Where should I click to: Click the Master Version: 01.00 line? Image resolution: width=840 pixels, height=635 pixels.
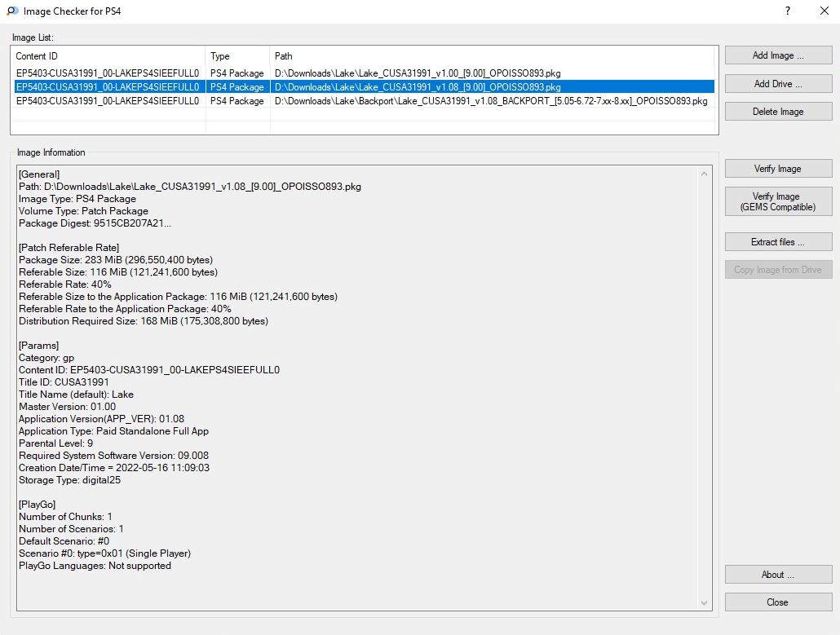coord(67,407)
